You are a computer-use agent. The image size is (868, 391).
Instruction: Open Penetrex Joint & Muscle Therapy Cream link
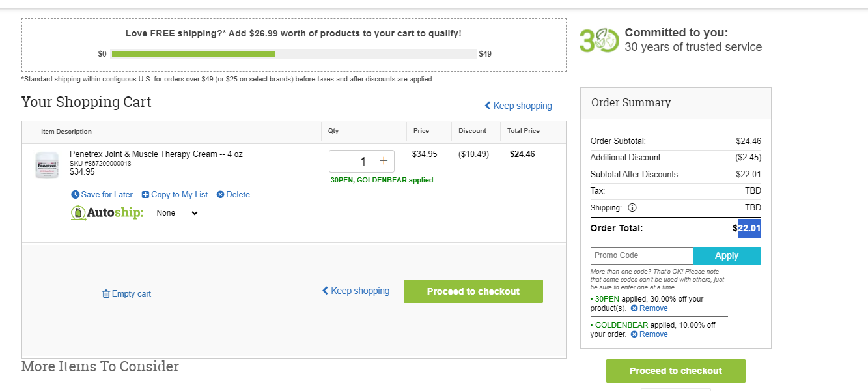pos(156,154)
